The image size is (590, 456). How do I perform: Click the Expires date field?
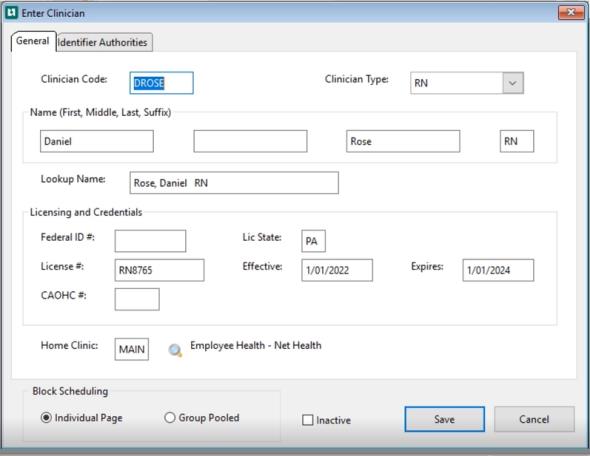[498, 270]
